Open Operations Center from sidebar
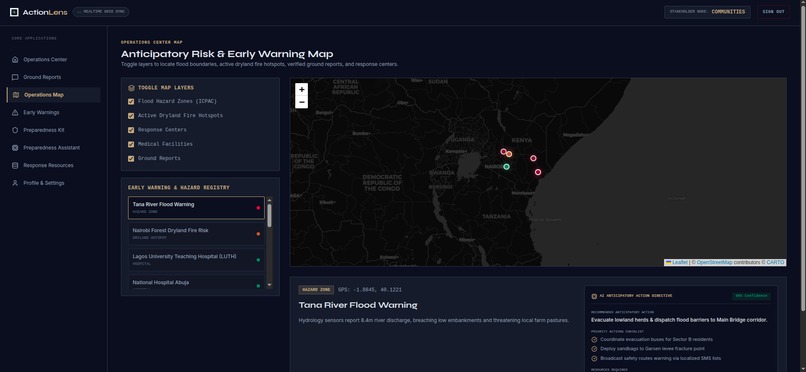The image size is (806, 372). 53,60
